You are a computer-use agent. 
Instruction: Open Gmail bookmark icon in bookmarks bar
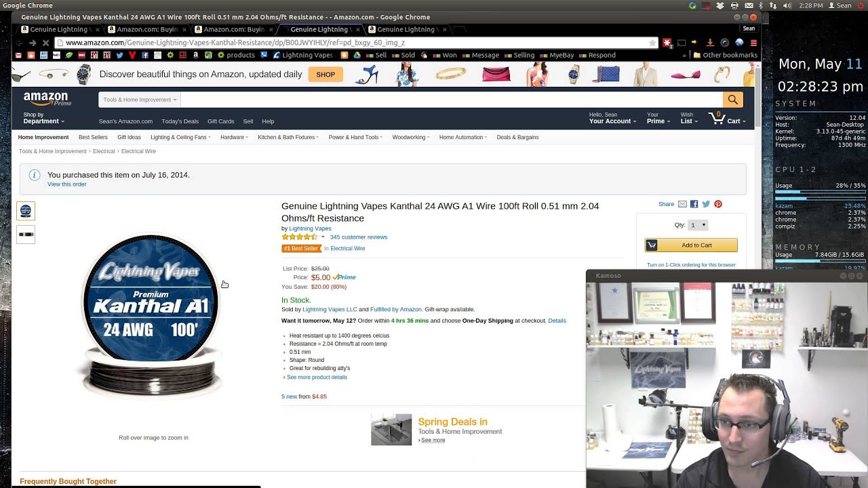click(x=18, y=56)
